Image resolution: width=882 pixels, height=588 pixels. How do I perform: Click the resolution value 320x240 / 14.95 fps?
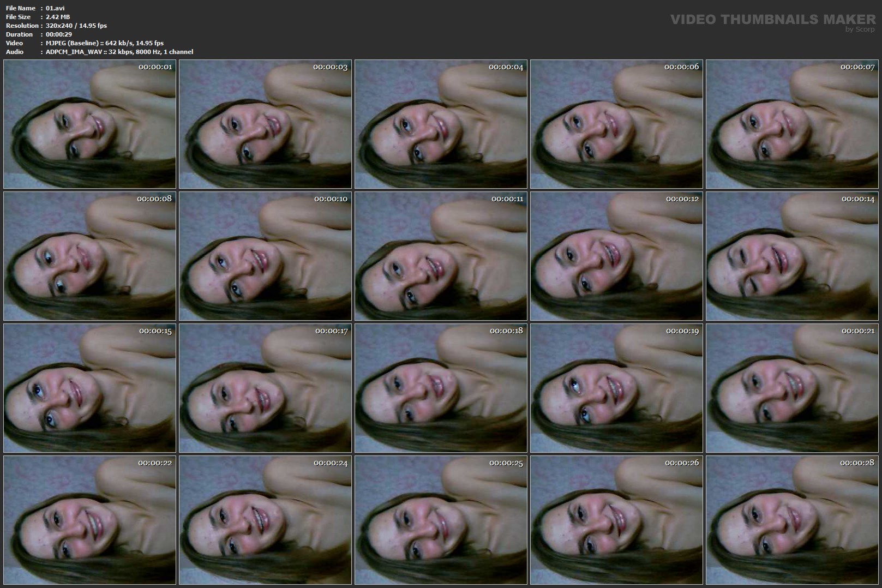tap(76, 26)
